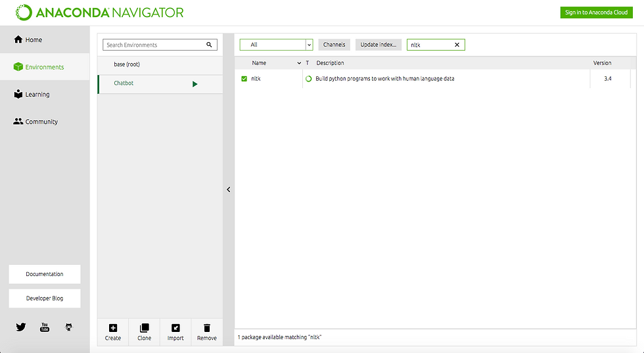Click the T column header
The height and width of the screenshot is (353, 644).
(308, 63)
